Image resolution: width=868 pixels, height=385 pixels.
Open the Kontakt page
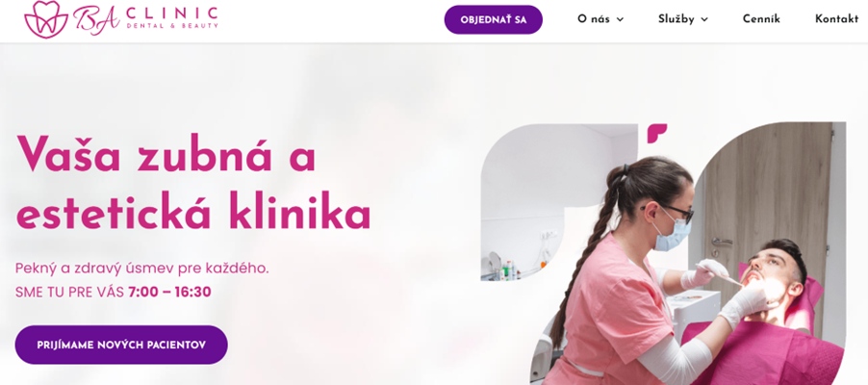tap(836, 19)
